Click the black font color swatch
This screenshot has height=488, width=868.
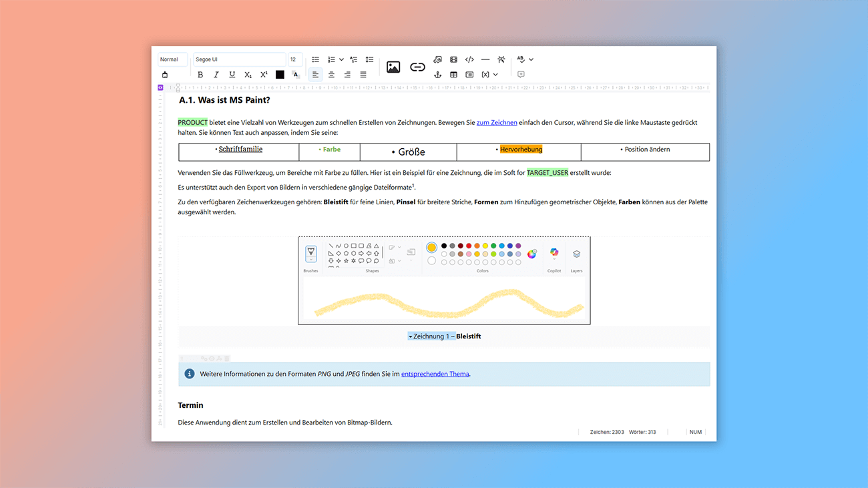280,75
